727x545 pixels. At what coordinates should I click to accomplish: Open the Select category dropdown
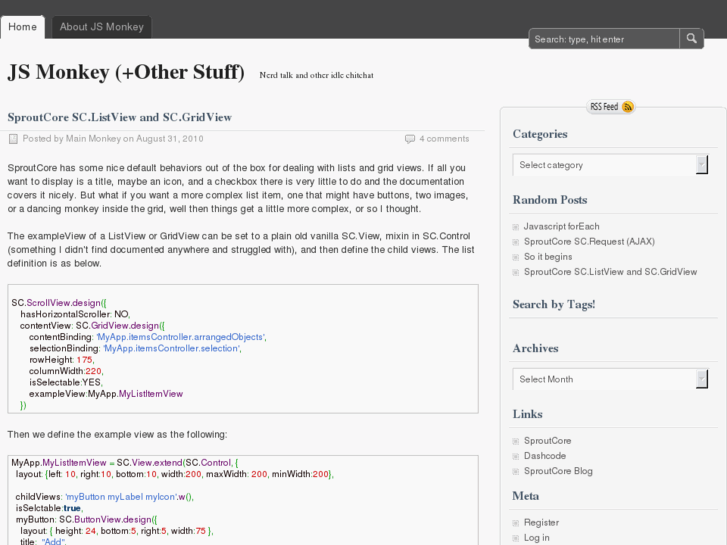pyautogui.click(x=610, y=165)
